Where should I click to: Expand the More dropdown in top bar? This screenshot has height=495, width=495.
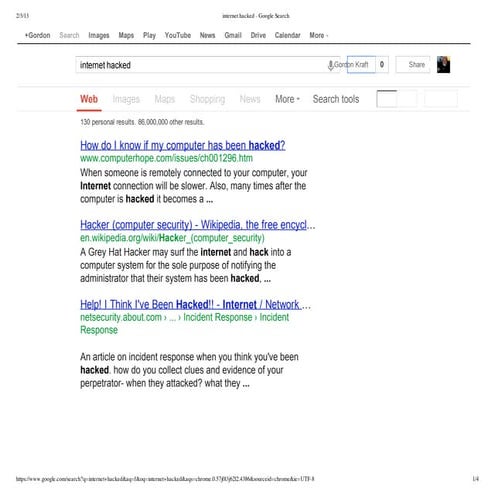coord(318,35)
